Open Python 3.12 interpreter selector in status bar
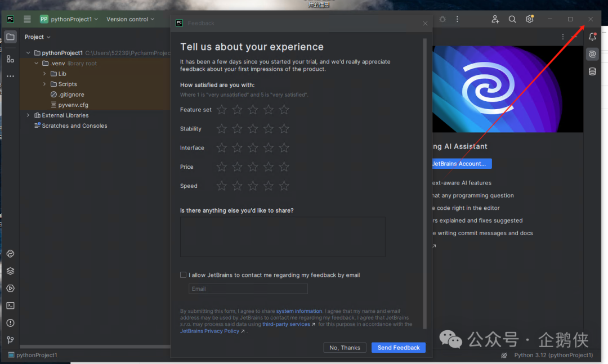 (x=553, y=355)
